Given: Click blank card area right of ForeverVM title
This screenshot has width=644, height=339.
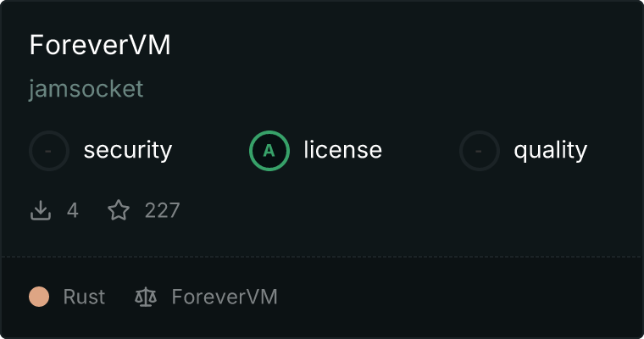Looking at the screenshot, I should pyautogui.click(x=407, y=44).
